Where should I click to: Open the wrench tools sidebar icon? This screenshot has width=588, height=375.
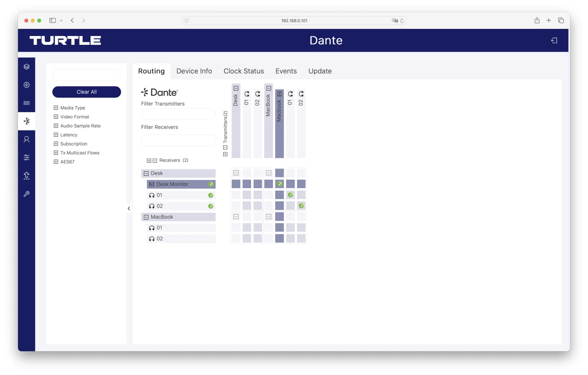click(x=26, y=194)
